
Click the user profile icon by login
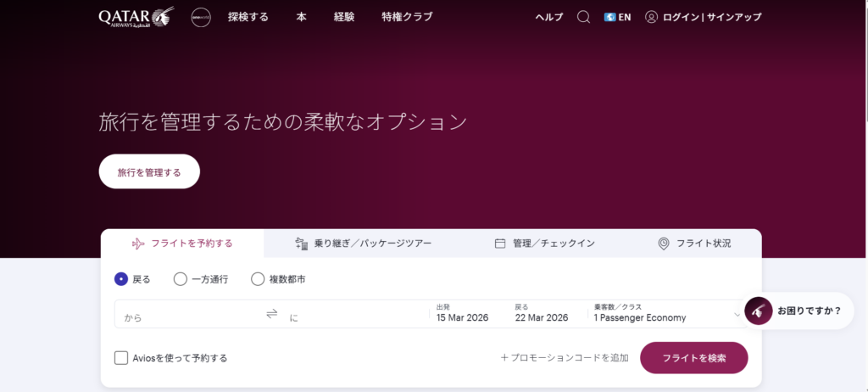click(x=651, y=17)
